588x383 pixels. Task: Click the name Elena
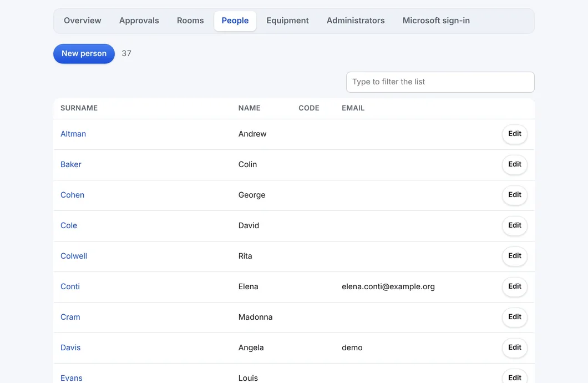(x=249, y=286)
